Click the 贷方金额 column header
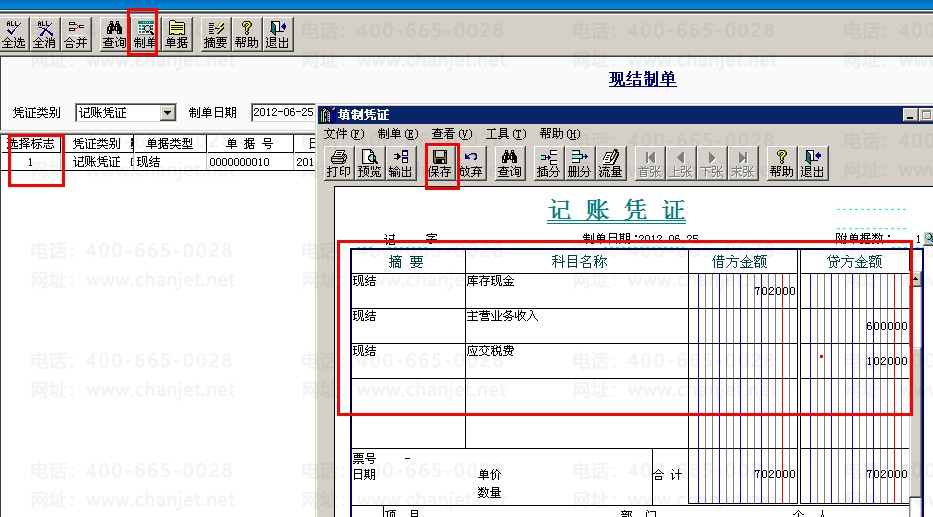Viewport: 933px width, 517px height. click(854, 262)
